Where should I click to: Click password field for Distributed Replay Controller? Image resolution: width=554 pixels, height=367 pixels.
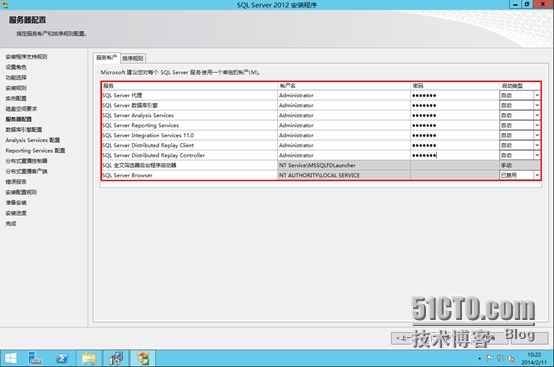coord(454,155)
